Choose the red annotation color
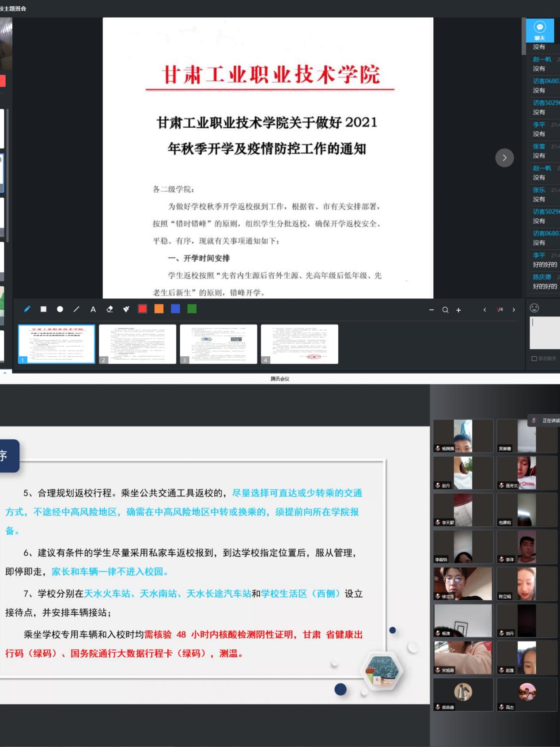Image resolution: width=560 pixels, height=747 pixels. tap(142, 309)
